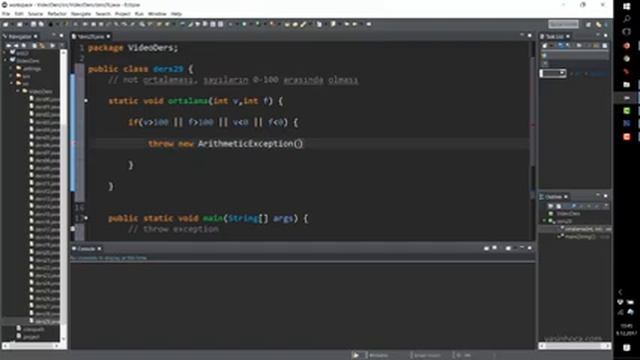
Task: Collapse the ortalama method fold marker
Action: coord(86,100)
